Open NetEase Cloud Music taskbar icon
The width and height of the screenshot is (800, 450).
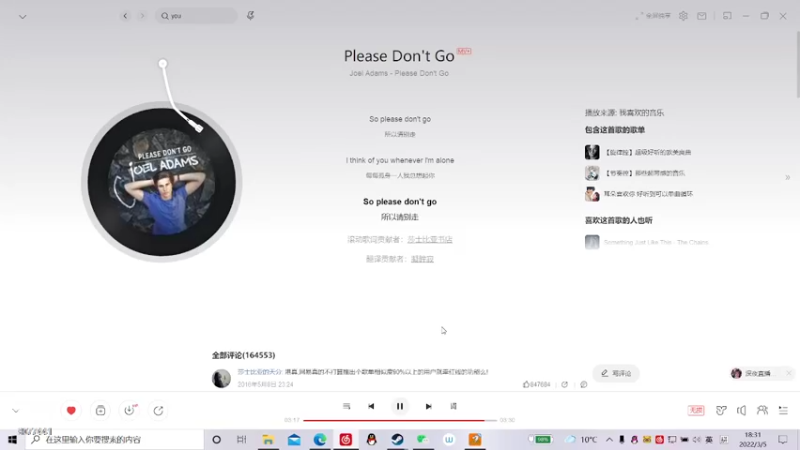[346, 439]
